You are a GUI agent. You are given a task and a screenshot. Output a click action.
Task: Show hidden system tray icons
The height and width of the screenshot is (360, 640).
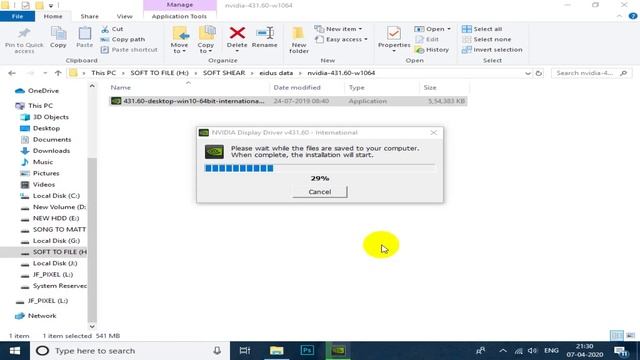tap(503, 351)
